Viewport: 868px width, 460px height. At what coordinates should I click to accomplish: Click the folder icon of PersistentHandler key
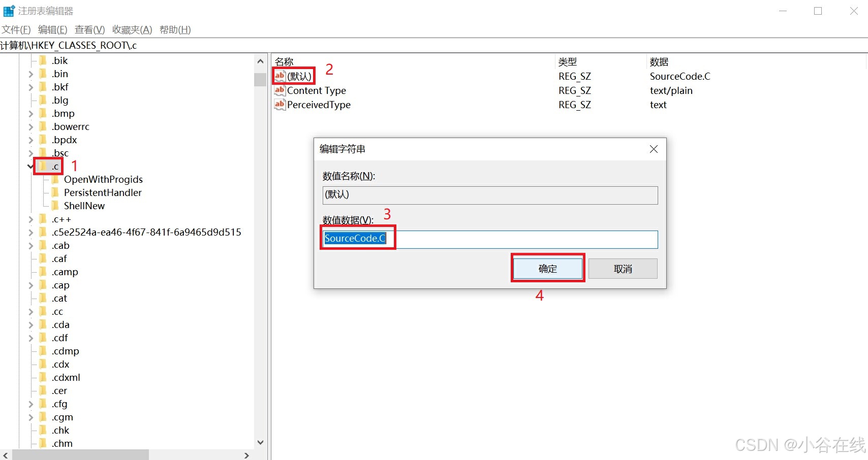click(x=55, y=192)
